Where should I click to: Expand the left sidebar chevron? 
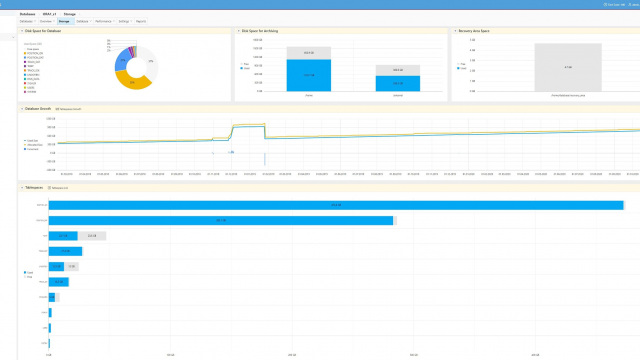click(x=13, y=37)
